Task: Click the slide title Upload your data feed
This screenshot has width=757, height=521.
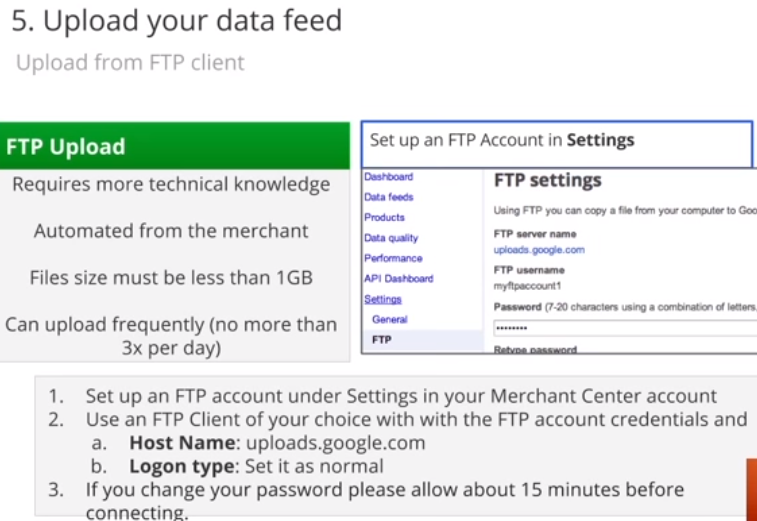Action: click(x=177, y=20)
